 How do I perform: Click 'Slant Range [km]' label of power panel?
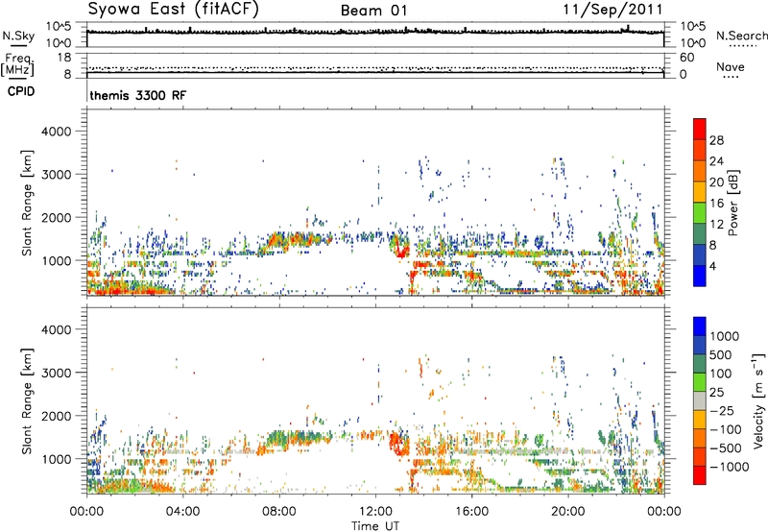(27, 203)
